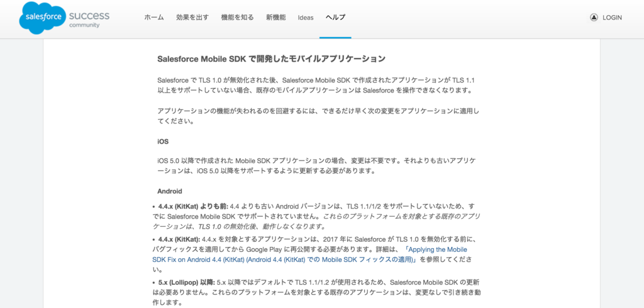Go to the ホーム menu item
This screenshot has height=308, width=644.
point(154,18)
